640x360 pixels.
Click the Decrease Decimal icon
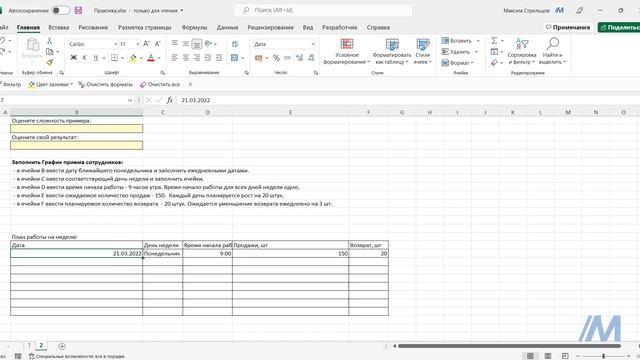click(x=311, y=58)
